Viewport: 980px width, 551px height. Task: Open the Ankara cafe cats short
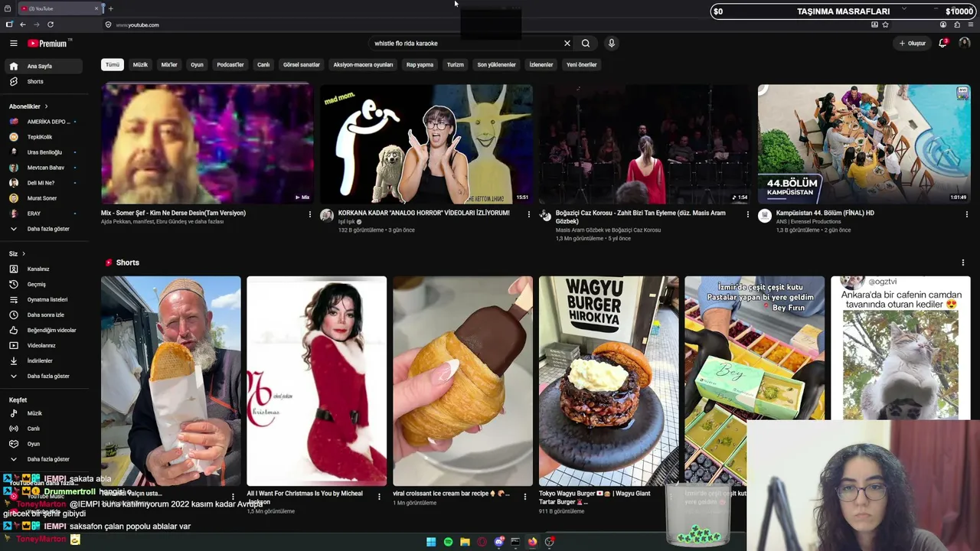click(900, 348)
